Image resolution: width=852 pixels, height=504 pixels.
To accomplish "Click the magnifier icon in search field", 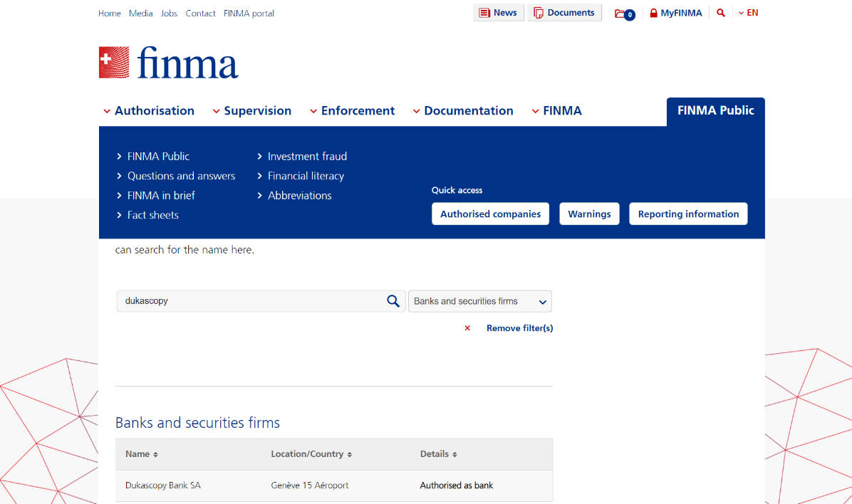I will 393,301.
